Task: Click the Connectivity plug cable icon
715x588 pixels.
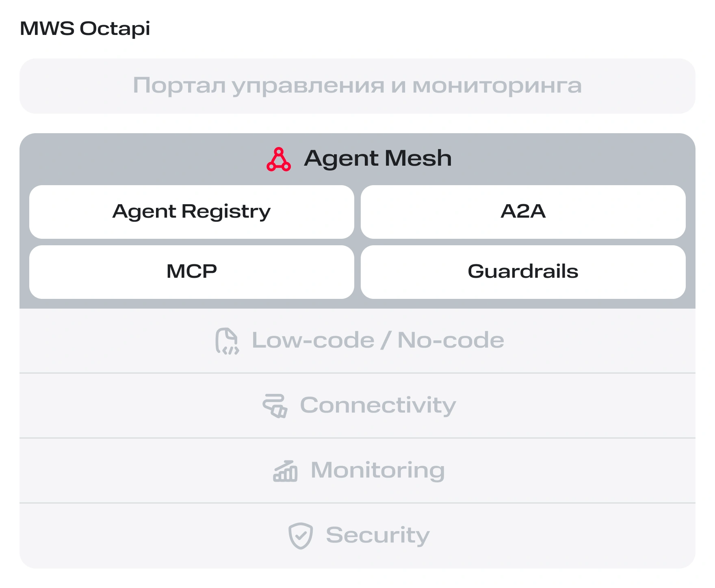Action: coord(275,406)
